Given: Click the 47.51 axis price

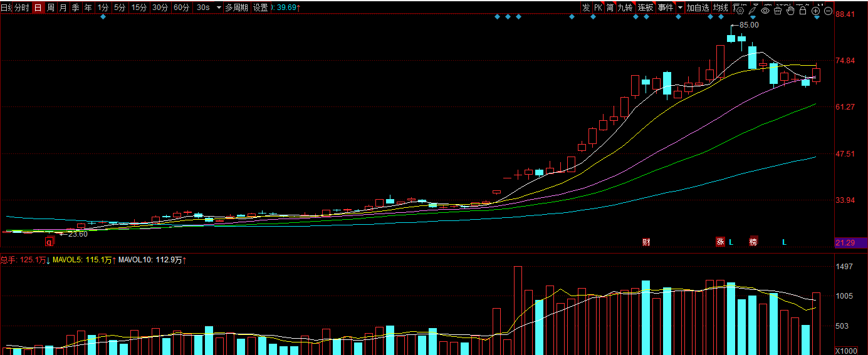Looking at the screenshot, I should click(845, 154).
